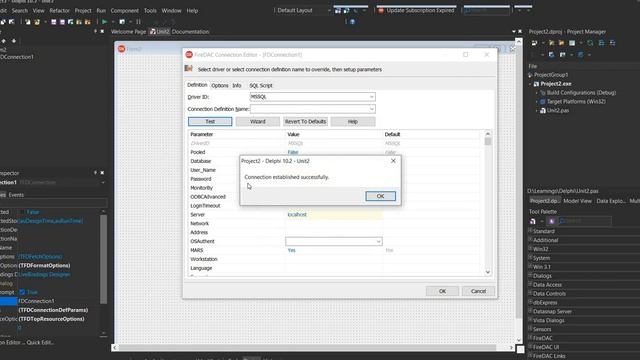Open the Search menu
This screenshot has width=640, height=360.
click(20, 11)
